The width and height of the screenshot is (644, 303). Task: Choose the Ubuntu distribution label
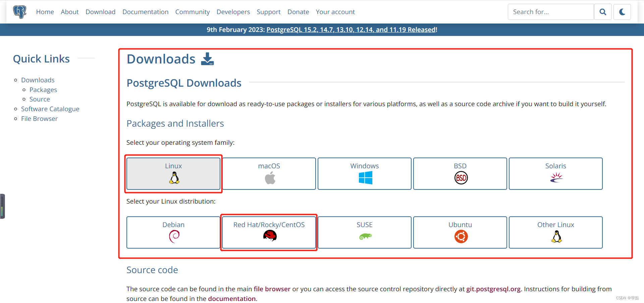point(460,225)
